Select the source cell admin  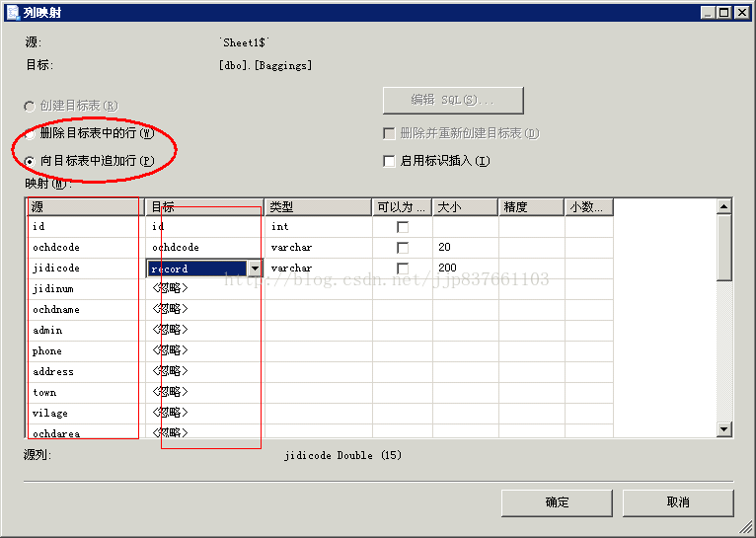(85, 331)
